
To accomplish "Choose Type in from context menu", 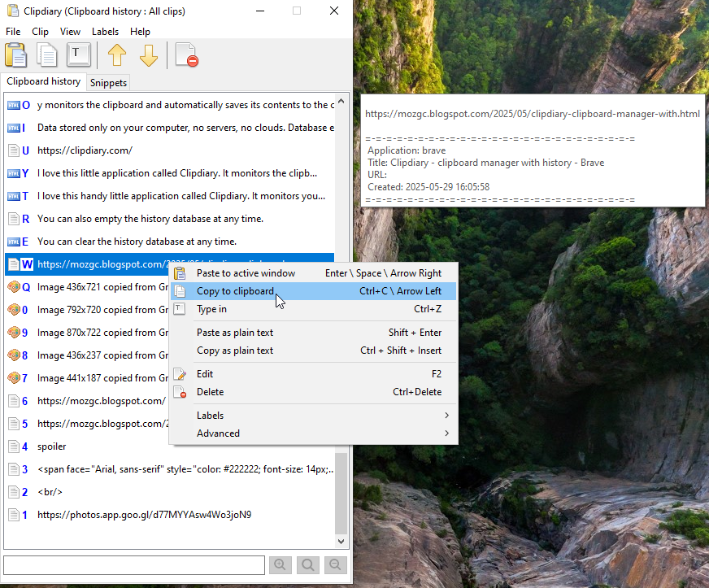I will click(x=313, y=309).
